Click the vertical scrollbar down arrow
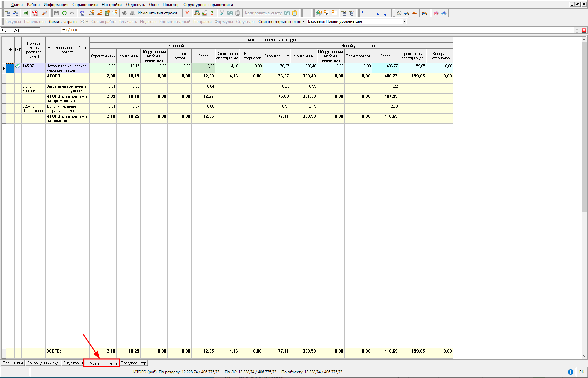 pyautogui.click(x=584, y=356)
